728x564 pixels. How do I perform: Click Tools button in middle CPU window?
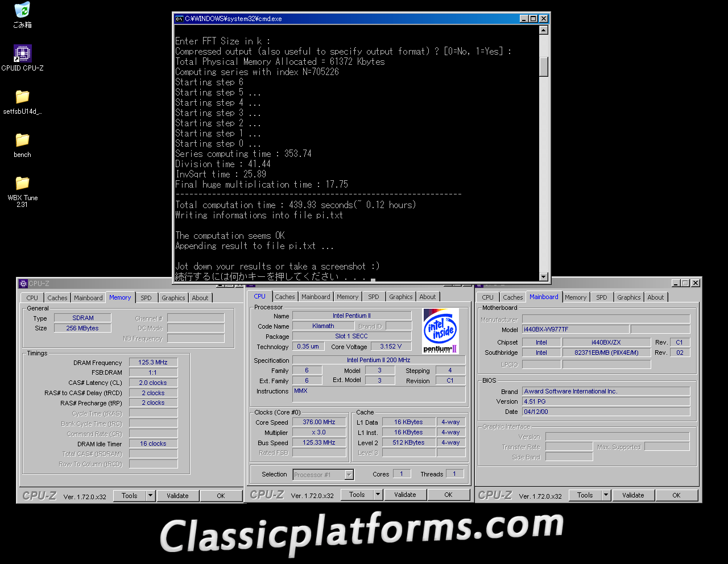[x=357, y=495]
